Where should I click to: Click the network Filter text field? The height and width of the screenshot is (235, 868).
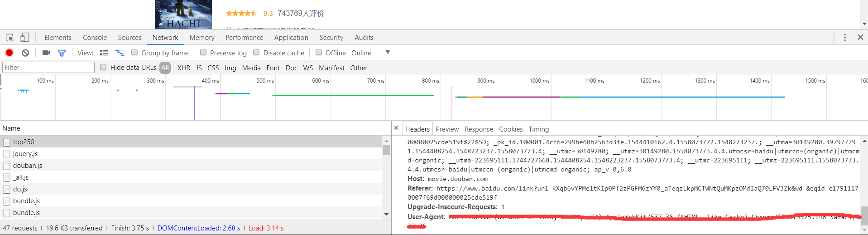coord(48,68)
